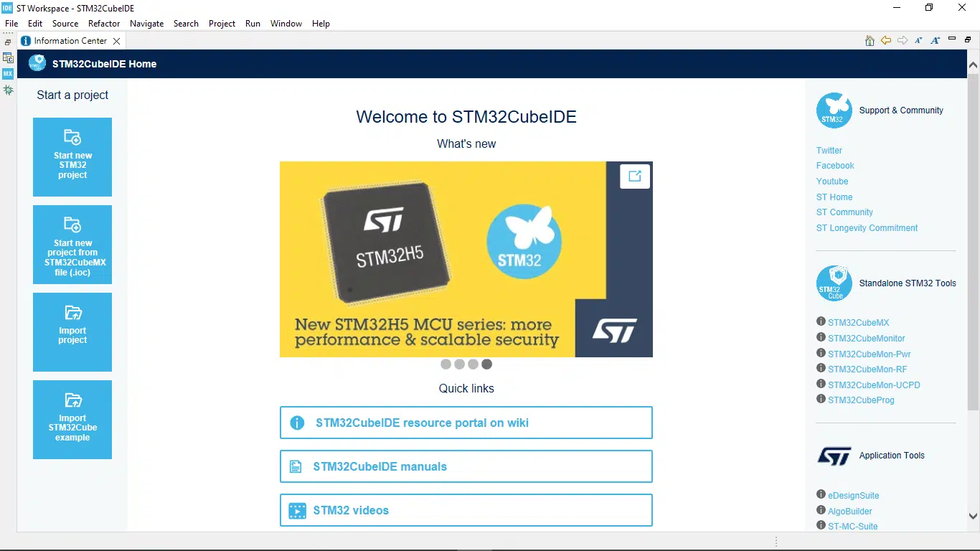Close the Information Center tab
The image size is (980, 551).
(116, 42)
